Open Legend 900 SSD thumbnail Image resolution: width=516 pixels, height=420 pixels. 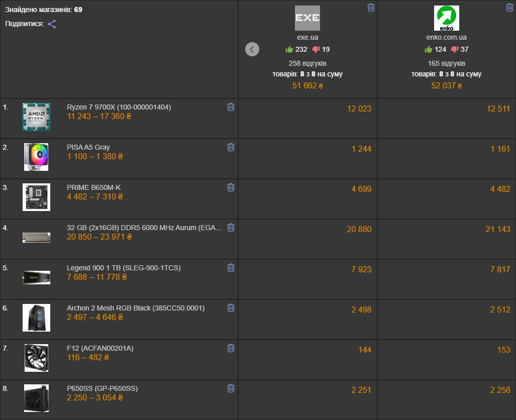(x=36, y=277)
